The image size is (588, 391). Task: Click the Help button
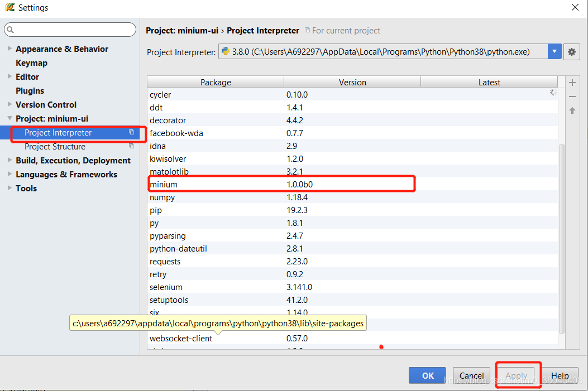560,375
